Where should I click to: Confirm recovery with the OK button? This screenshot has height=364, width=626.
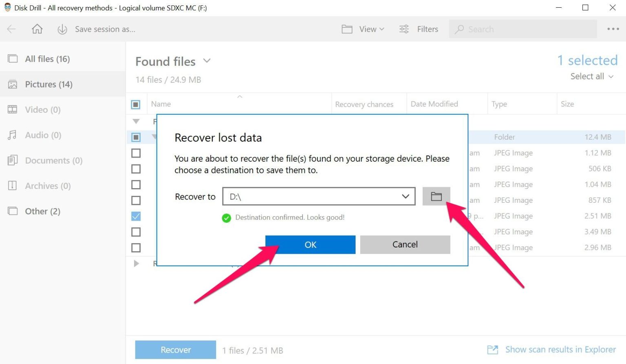pos(310,244)
